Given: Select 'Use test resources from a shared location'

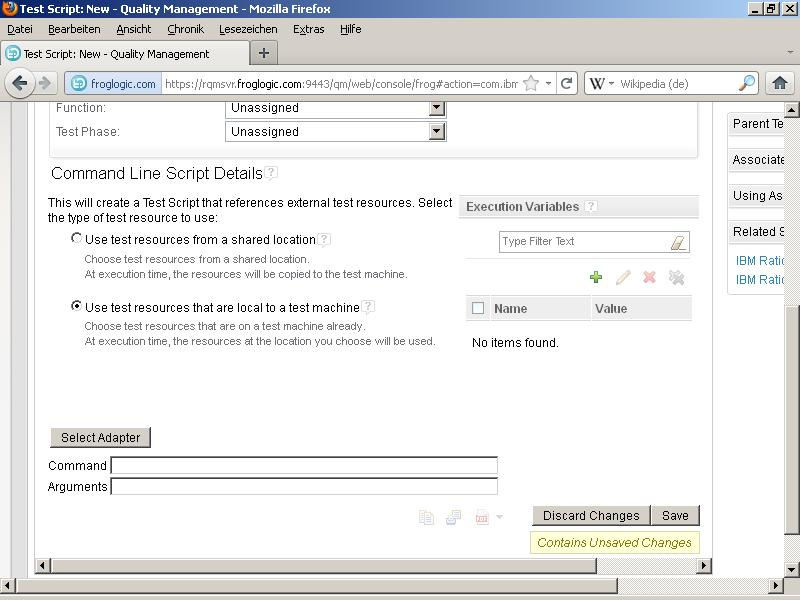Looking at the screenshot, I should coord(77,239).
